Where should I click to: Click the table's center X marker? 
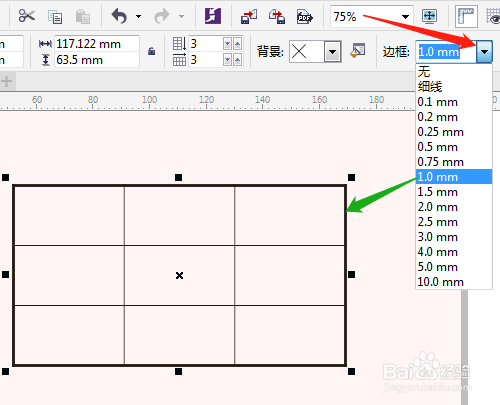(x=179, y=275)
